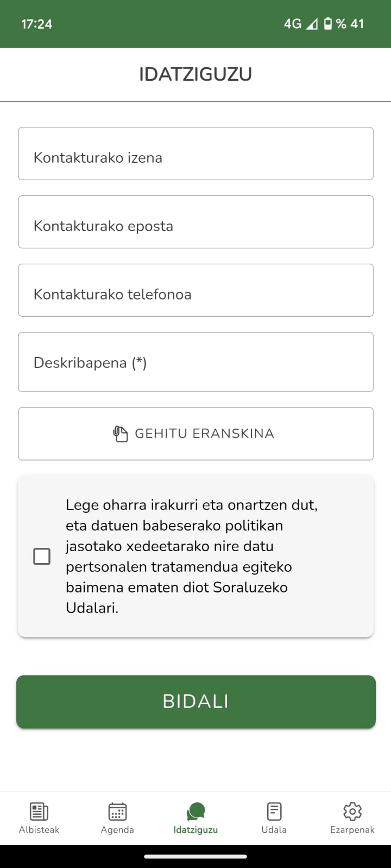Click the paperclip attachment icon
This screenshot has height=868, width=391.
120,433
